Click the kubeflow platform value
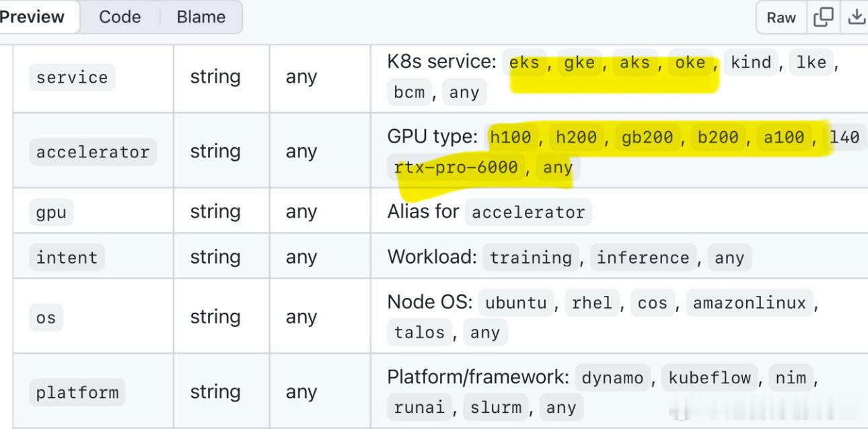 pyautogui.click(x=710, y=378)
